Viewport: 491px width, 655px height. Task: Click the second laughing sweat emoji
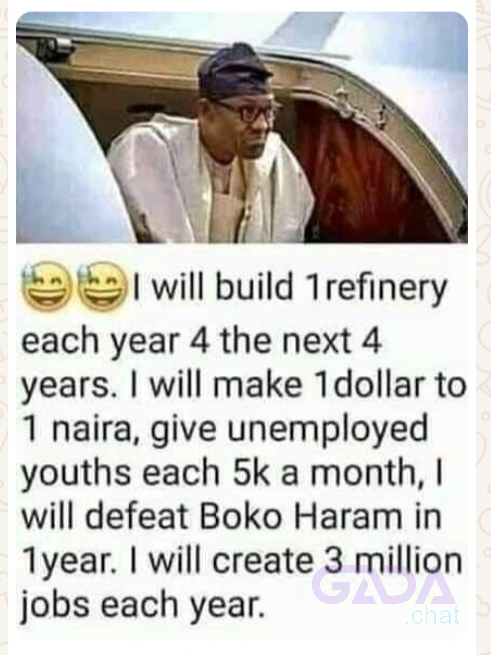[104, 284]
